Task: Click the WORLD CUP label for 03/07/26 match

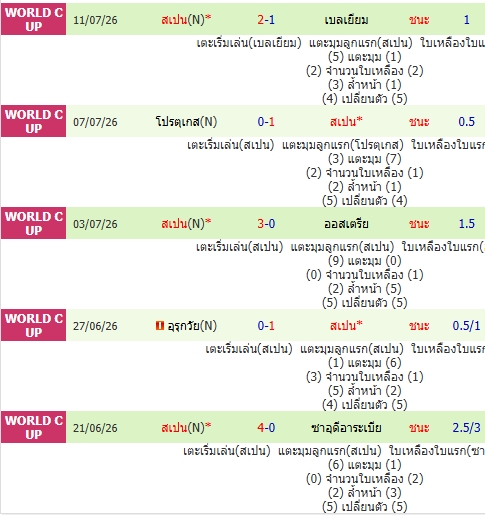Action: click(x=34, y=223)
